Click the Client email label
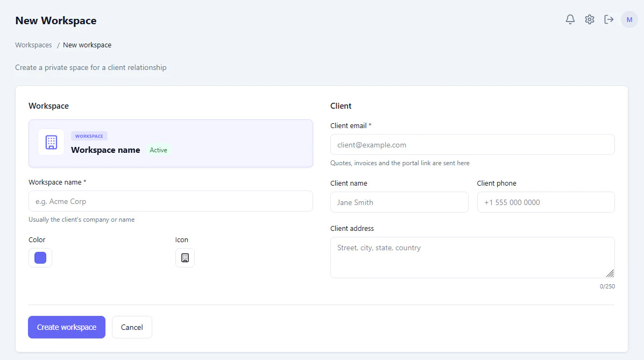The width and height of the screenshot is (644, 360). 351,126
